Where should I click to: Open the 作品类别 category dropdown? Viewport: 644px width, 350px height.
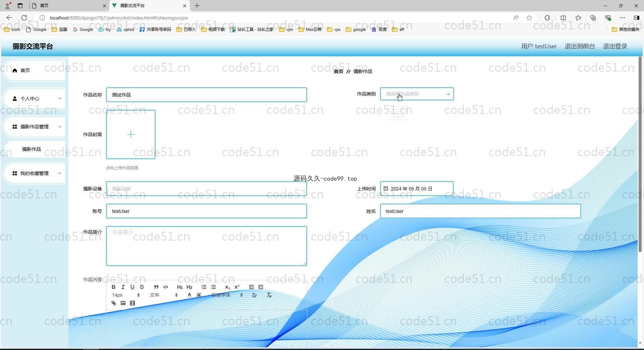[417, 94]
